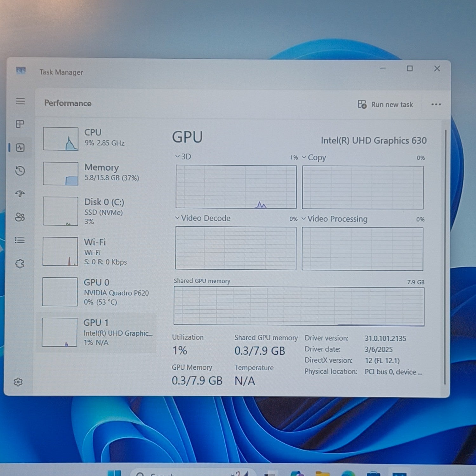Image resolution: width=476 pixels, height=476 pixels.
Task: Click the 3D utilization graph
Action: pyautogui.click(x=236, y=187)
